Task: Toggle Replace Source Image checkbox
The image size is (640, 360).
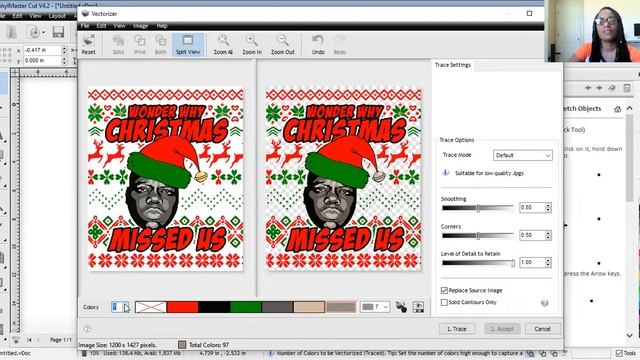Action: [444, 290]
